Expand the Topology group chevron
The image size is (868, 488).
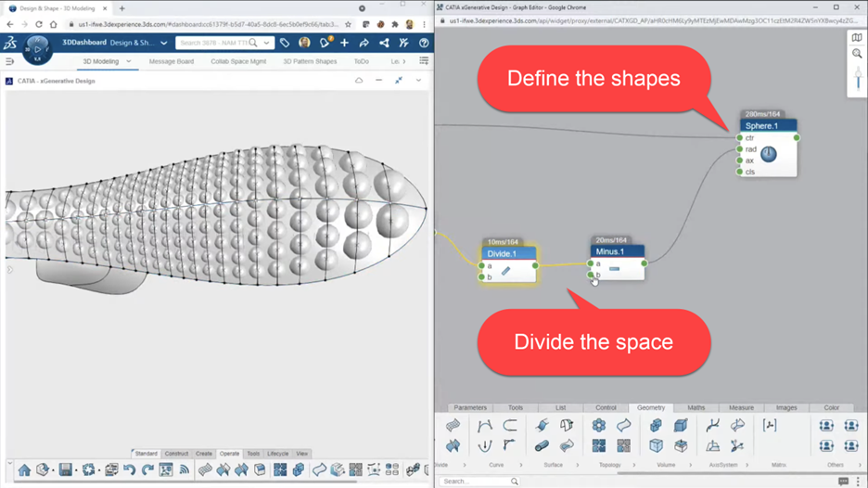[633, 465]
